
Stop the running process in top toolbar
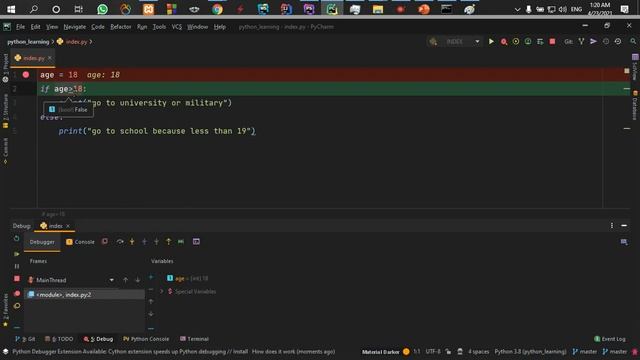[552, 42]
